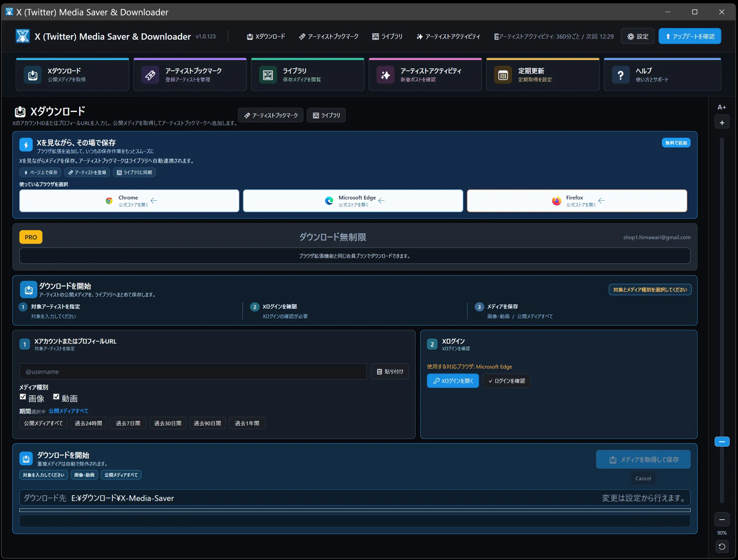Open the Xダウンロード card via its download icon
This screenshot has width=738, height=560.
point(33,75)
